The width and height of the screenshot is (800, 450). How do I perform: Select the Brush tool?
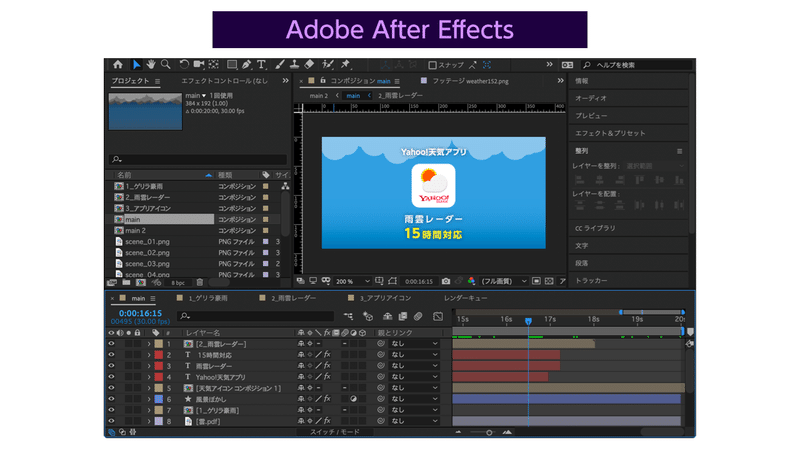pyautogui.click(x=280, y=64)
